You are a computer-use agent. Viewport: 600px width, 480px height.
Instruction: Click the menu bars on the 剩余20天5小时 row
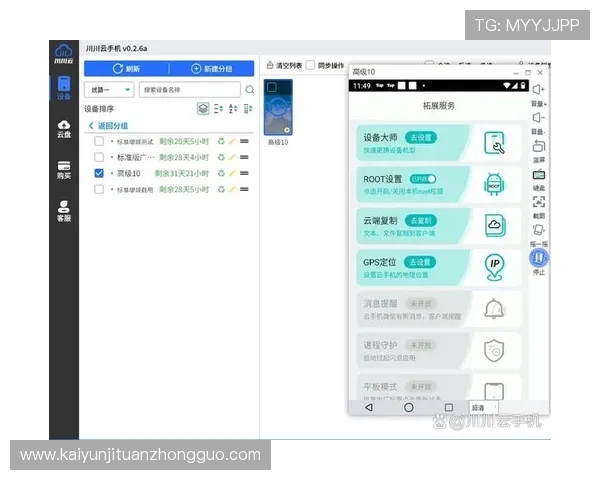244,141
